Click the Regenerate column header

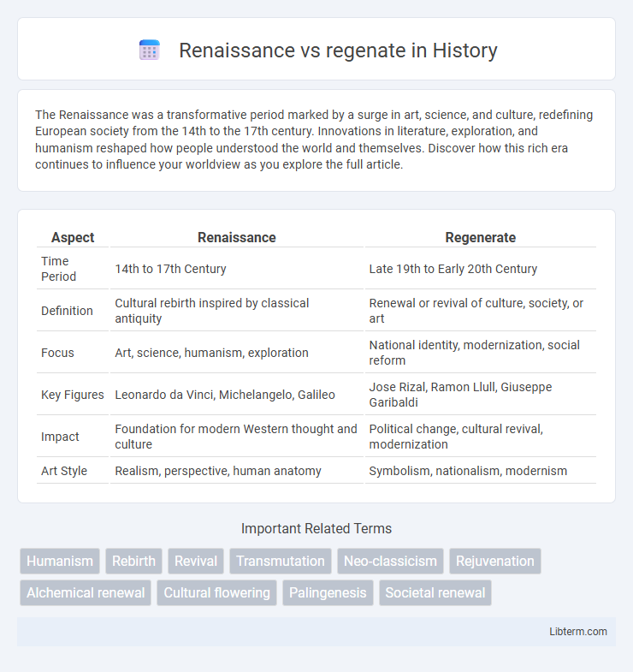click(x=481, y=237)
